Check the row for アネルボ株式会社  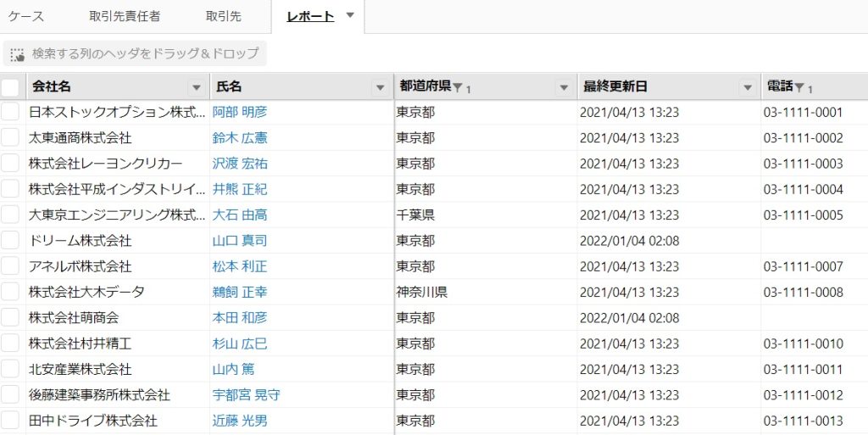click(x=10, y=266)
